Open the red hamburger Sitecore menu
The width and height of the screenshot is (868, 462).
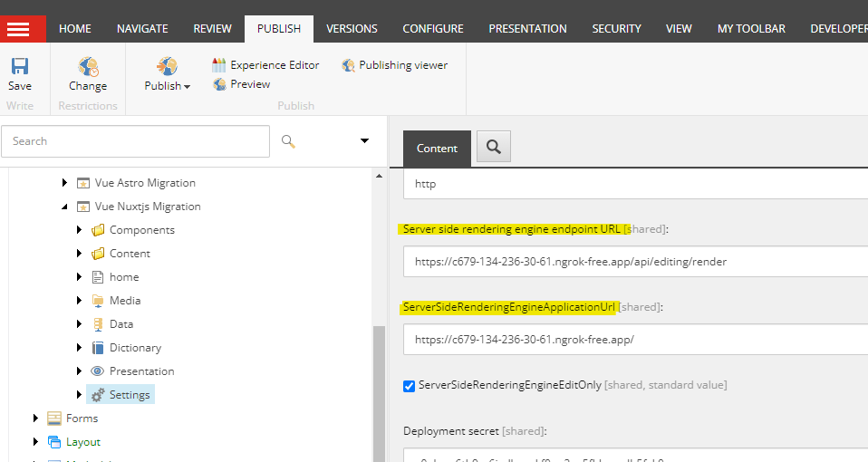[23, 29]
